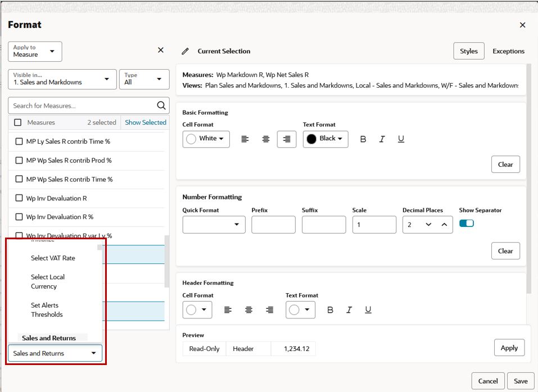Check the MP Ly Sales R contrib Time % box
Image resolution: width=538 pixels, height=392 pixels.
point(19,142)
